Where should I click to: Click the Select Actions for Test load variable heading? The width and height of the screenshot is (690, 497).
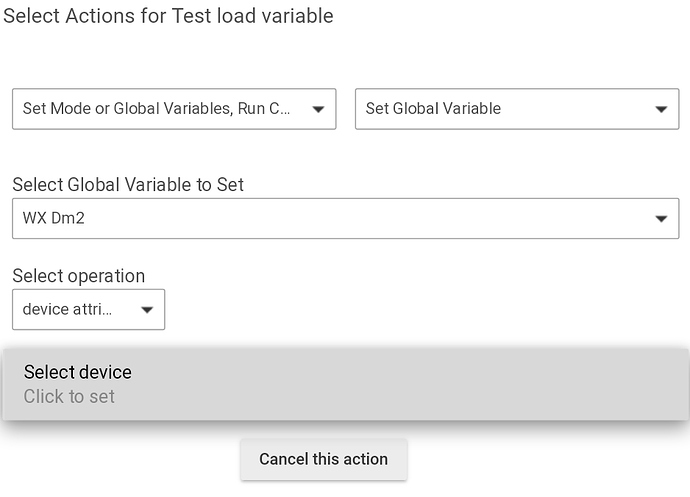[x=168, y=16]
